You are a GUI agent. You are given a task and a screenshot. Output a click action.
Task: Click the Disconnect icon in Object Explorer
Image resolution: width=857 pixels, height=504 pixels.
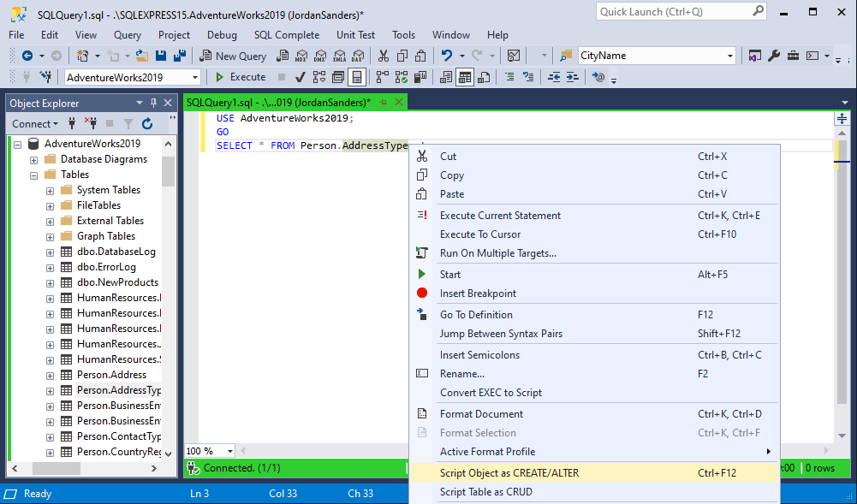tap(91, 123)
